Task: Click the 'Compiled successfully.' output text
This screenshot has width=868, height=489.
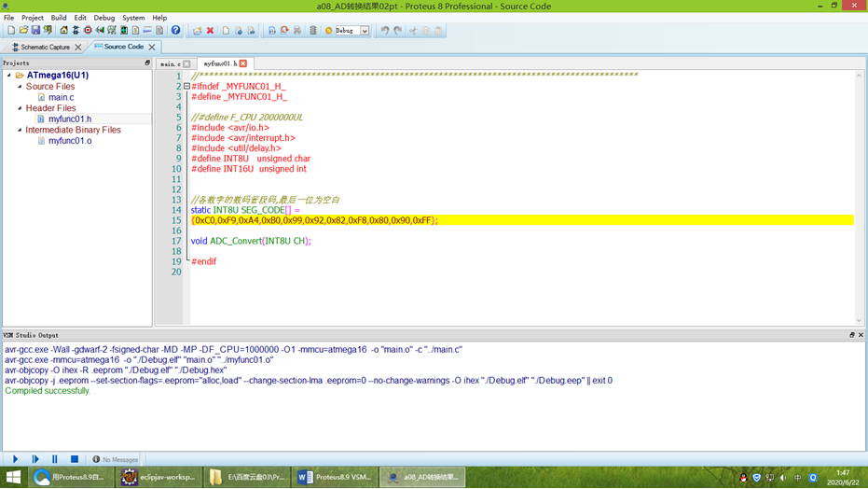Action: click(x=48, y=391)
